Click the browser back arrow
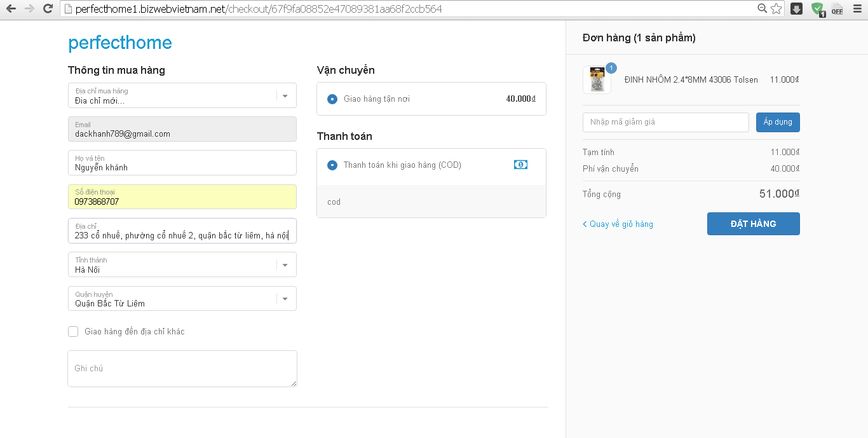The image size is (868, 438). coord(11,9)
